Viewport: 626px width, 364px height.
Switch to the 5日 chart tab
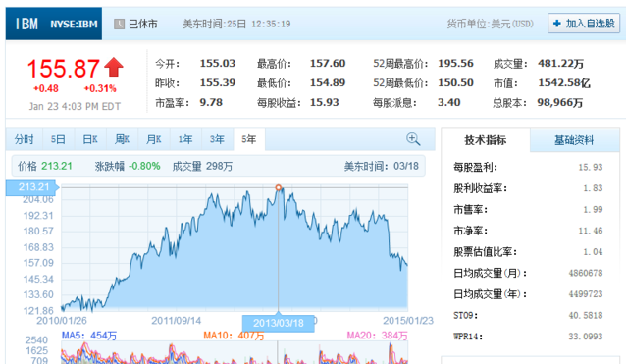[x=58, y=139]
